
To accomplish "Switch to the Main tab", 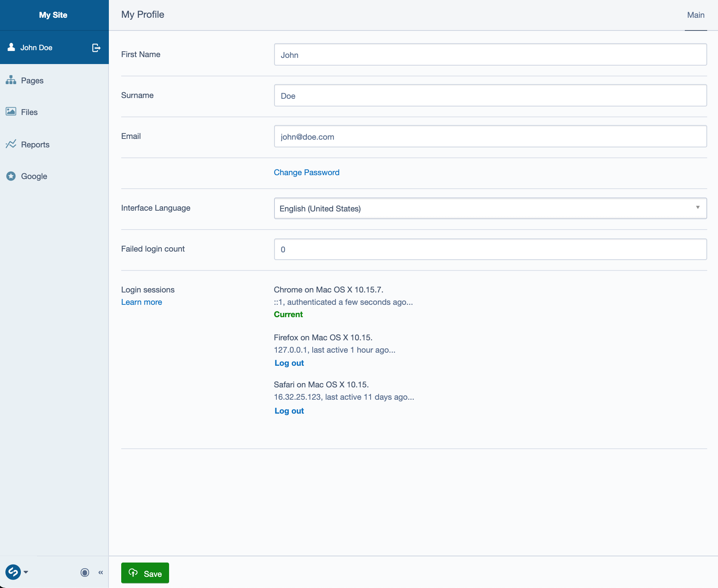I will 696,15.
